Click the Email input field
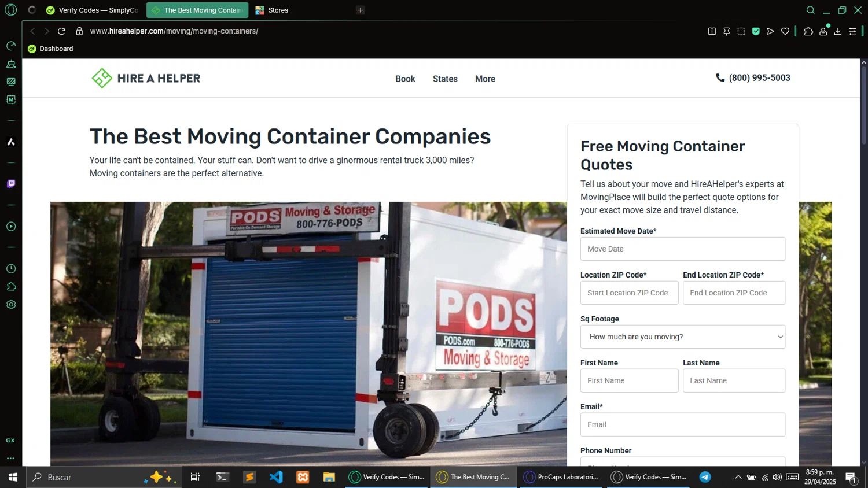This screenshot has width=868, height=488. coord(683,424)
